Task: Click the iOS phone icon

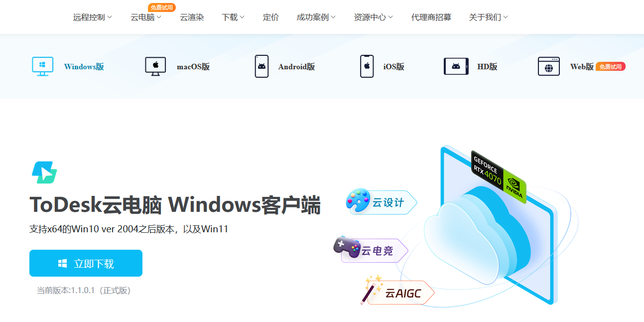Action: pyautogui.click(x=367, y=66)
